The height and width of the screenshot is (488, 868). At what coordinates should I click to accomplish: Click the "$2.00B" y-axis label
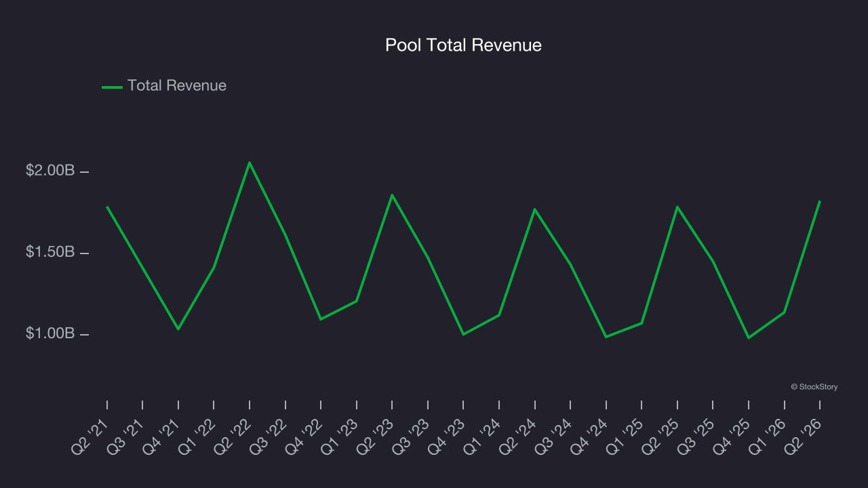pos(50,171)
